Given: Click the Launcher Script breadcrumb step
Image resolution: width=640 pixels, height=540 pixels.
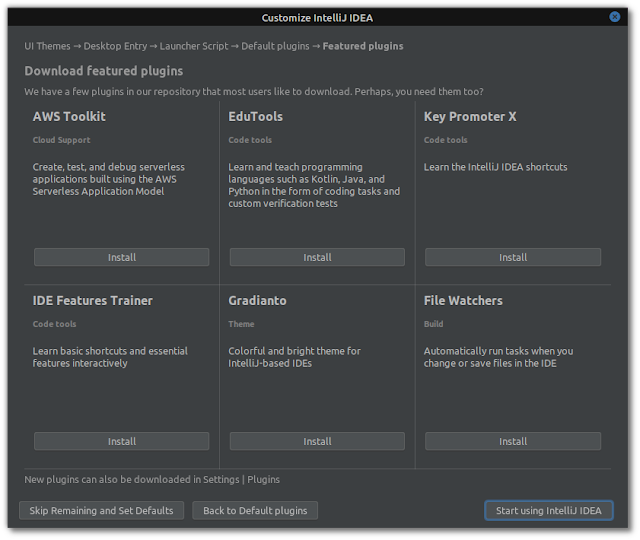Looking at the screenshot, I should (x=194, y=46).
